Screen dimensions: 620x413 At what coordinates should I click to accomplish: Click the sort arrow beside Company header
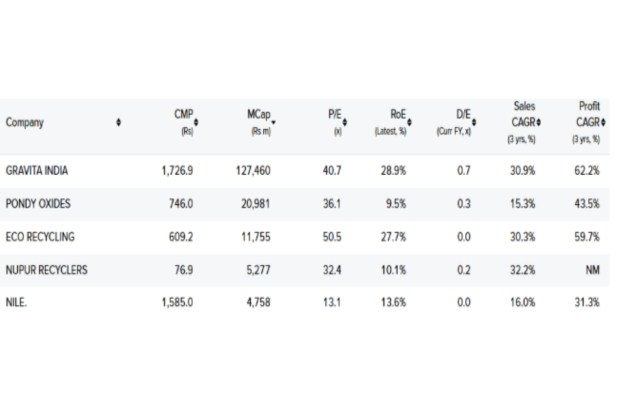click(x=120, y=123)
